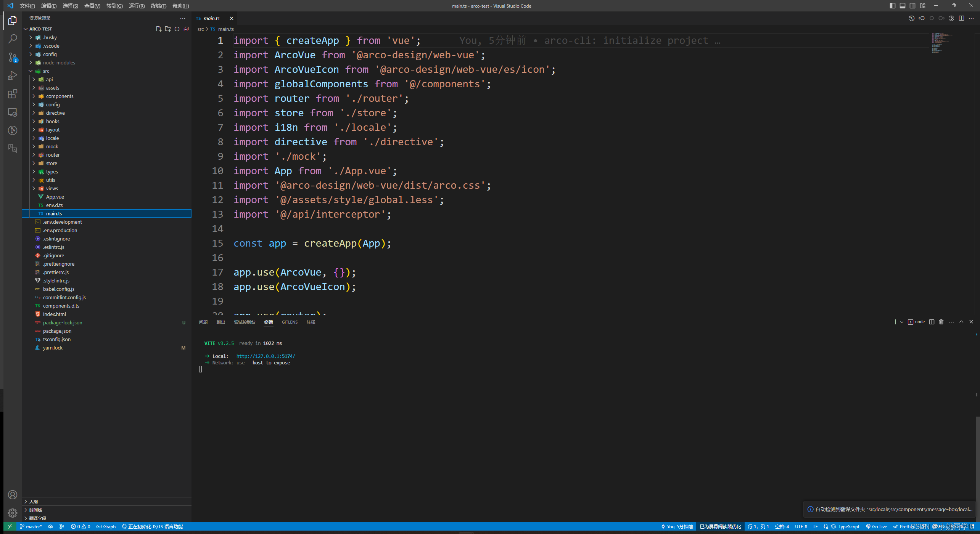Open the Extensions view
This screenshot has width=980, height=534.
point(13,94)
